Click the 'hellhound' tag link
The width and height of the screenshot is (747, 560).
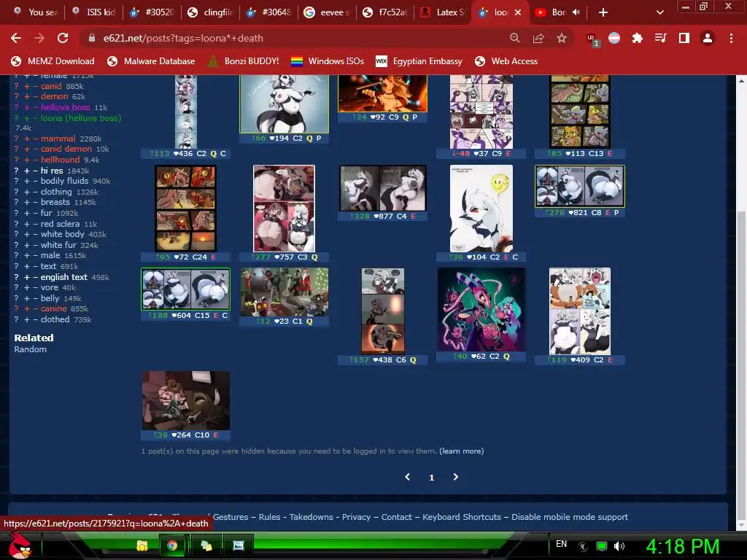[x=60, y=160]
